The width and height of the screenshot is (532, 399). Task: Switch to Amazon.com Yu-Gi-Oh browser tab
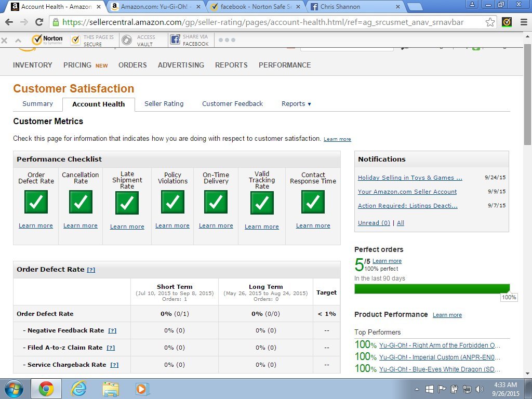(x=156, y=6)
